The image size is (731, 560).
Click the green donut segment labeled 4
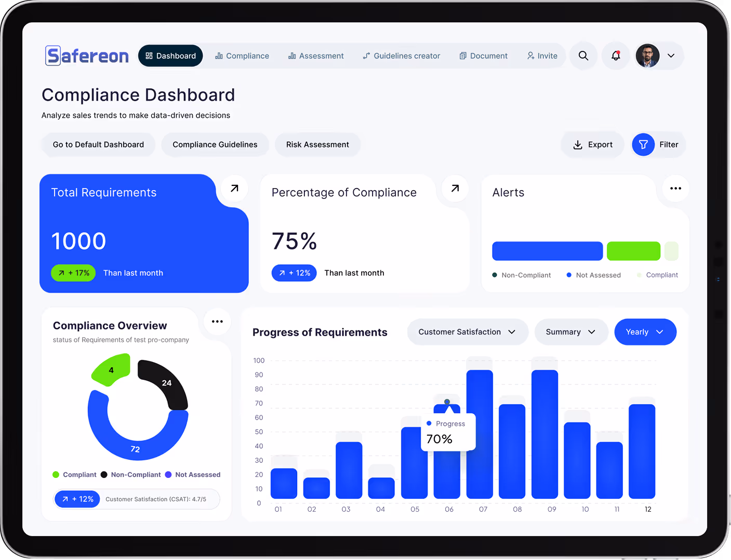click(x=111, y=369)
